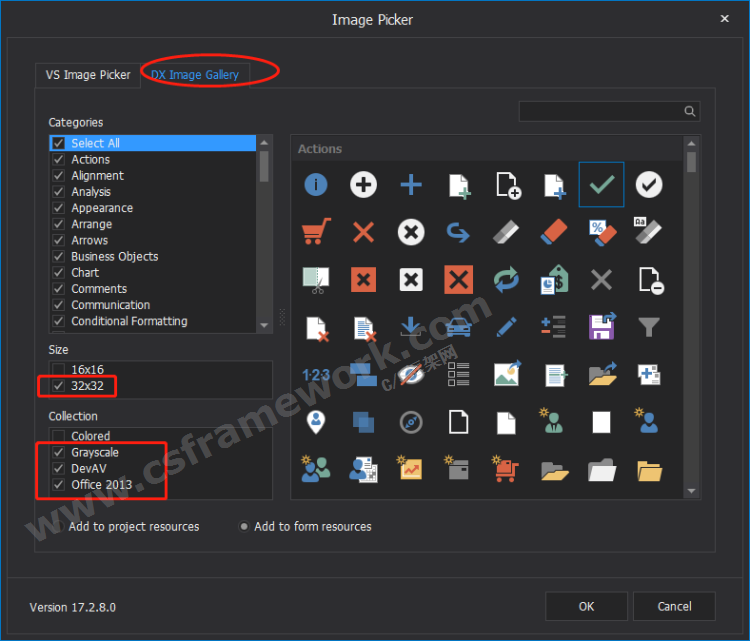The image size is (750, 641).
Task: Select Add to form resources option
Action: point(244,527)
